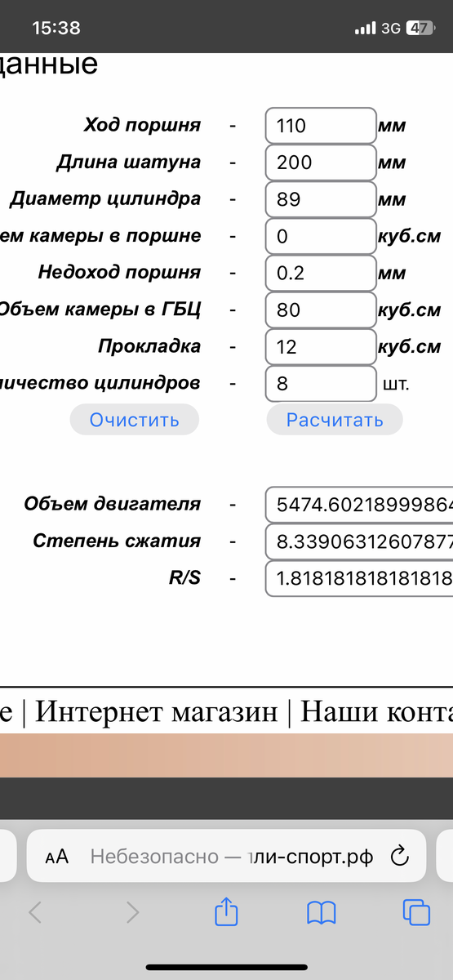Tap the мм unit beside Ход поршня
453x980 pixels.
[392, 127]
